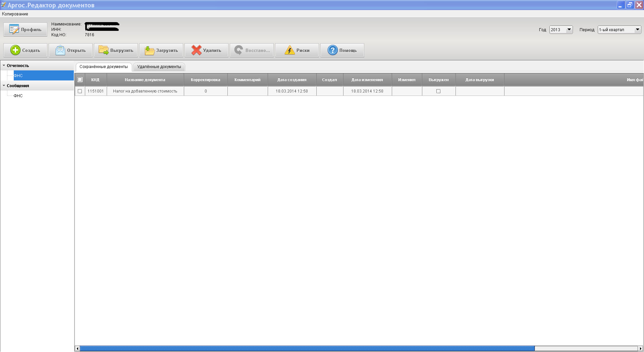Screen dimensions: 644x352
Task: Click the scrollbar left arrow
Action: [x=77, y=349]
